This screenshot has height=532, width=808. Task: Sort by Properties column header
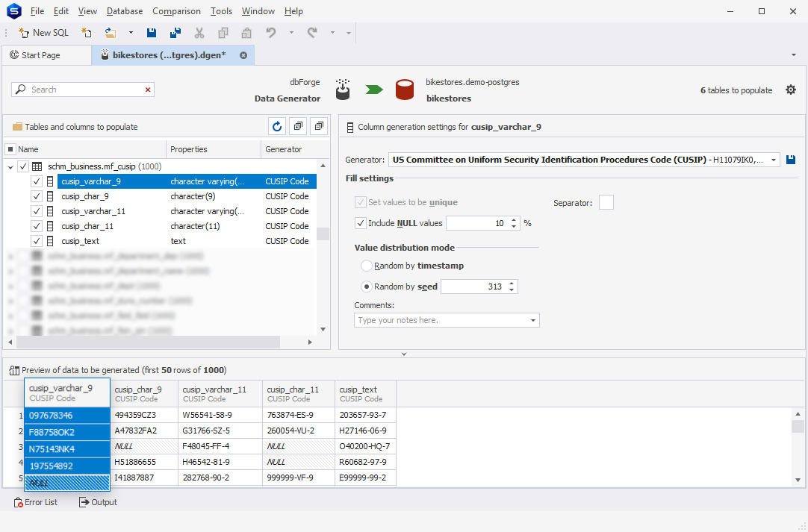coord(214,149)
